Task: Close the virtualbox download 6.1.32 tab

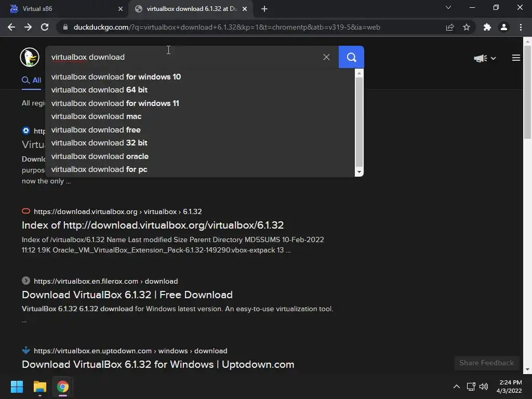Action: [x=245, y=9]
